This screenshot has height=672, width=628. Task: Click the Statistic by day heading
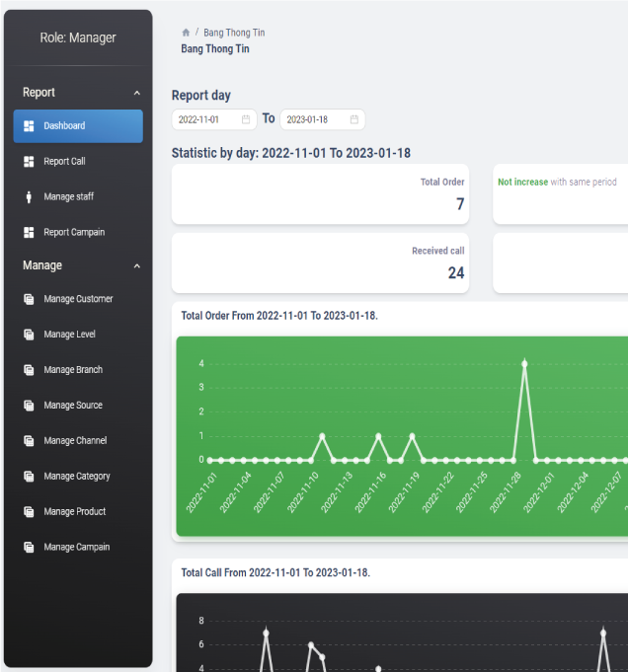tap(291, 153)
